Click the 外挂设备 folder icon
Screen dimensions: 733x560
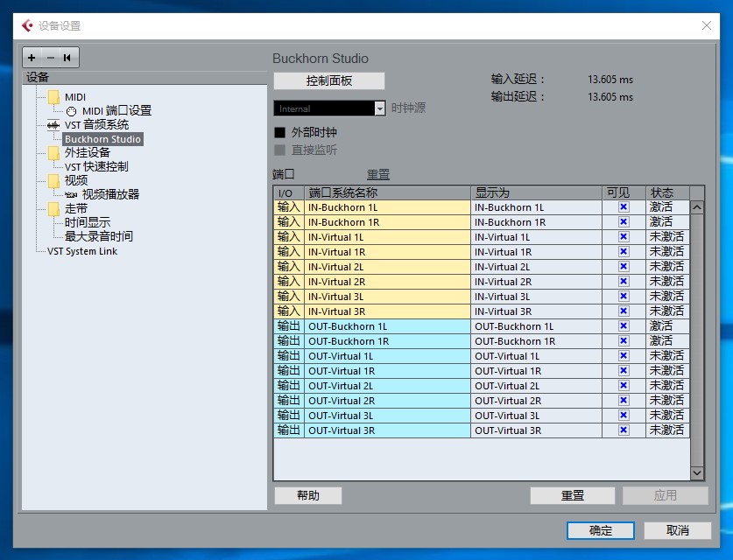pyautogui.click(x=53, y=153)
